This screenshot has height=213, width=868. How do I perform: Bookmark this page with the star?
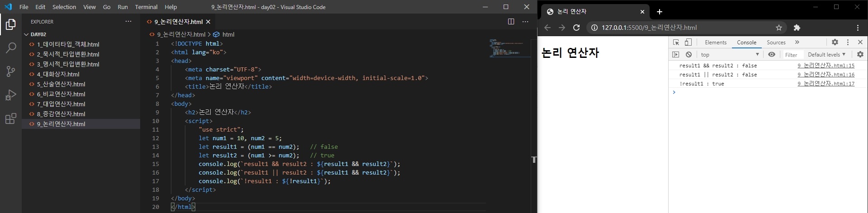(779, 28)
